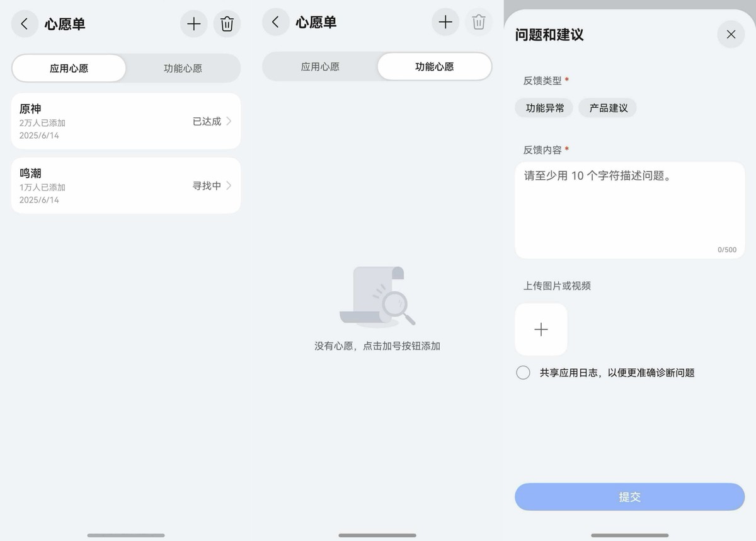
Task: Expand 已达成 chevron for 原神
Action: coord(229,121)
